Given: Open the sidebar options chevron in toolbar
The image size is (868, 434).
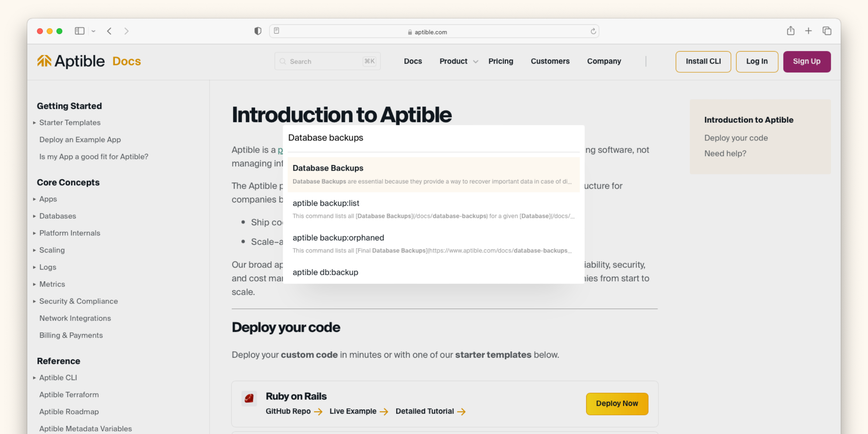Looking at the screenshot, I should 94,31.
